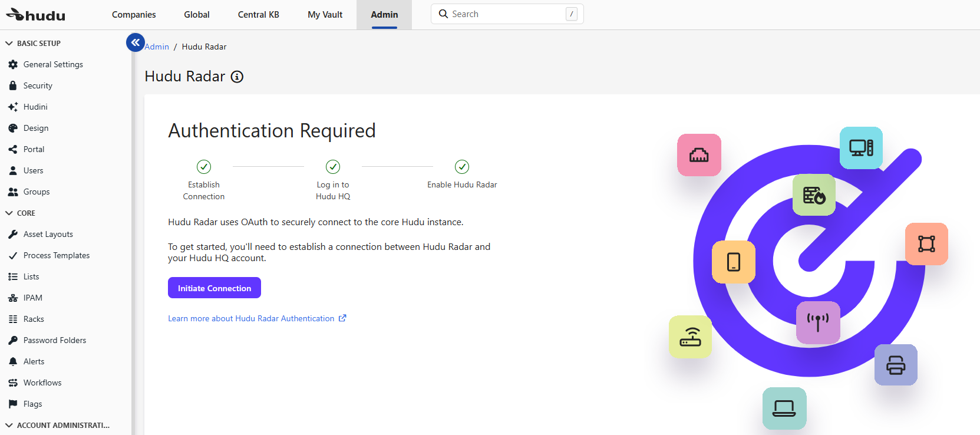980x435 pixels.
Task: Open the Global tab
Action: 197,15
